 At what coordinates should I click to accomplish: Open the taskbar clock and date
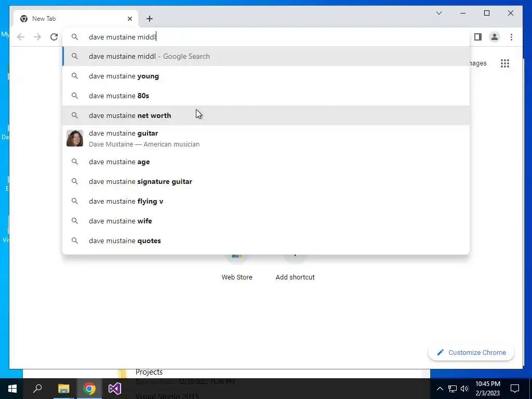coord(487,389)
